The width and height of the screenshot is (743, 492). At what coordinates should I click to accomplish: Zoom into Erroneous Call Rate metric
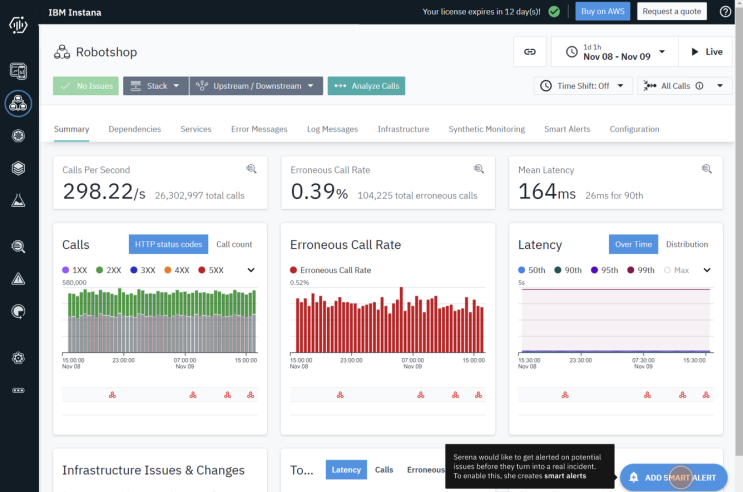[x=479, y=169]
